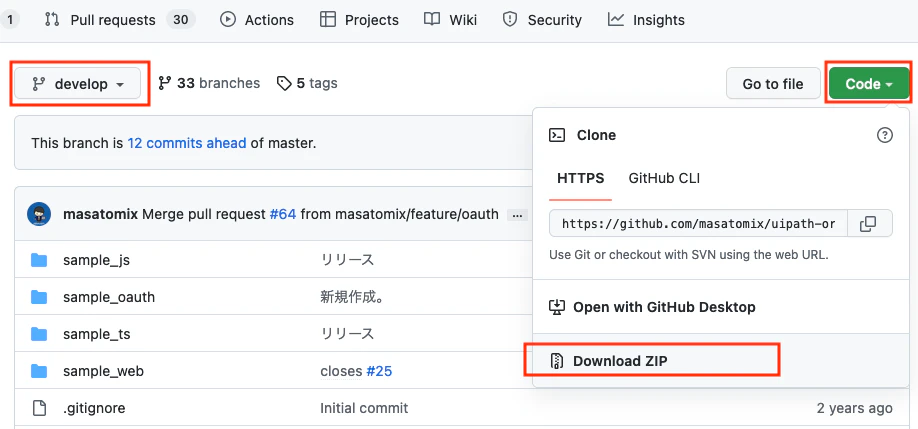Click the Projects table icon
Image resolution: width=918 pixels, height=429 pixels.
[327, 20]
